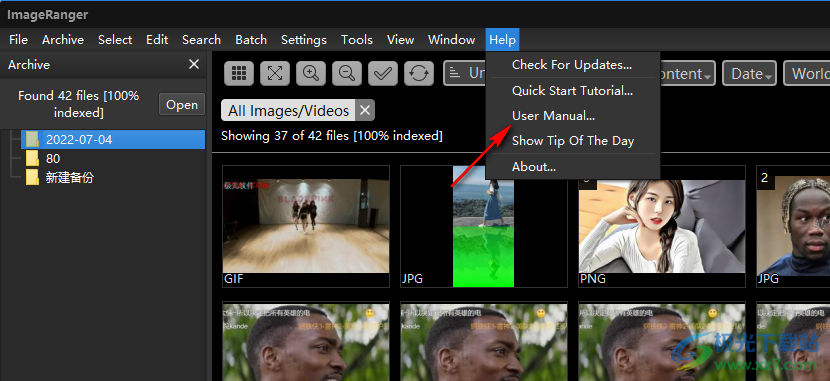This screenshot has width=830, height=381.
Task: Open the File menu
Action: point(19,40)
